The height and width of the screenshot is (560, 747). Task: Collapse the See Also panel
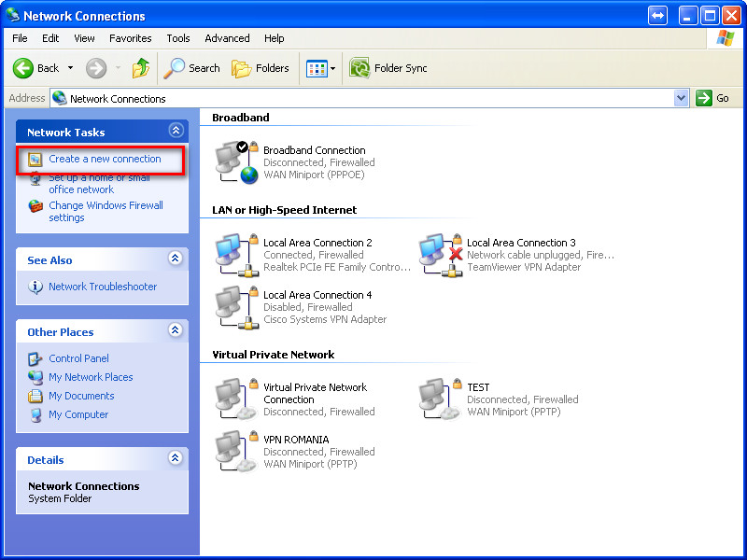[x=176, y=259]
